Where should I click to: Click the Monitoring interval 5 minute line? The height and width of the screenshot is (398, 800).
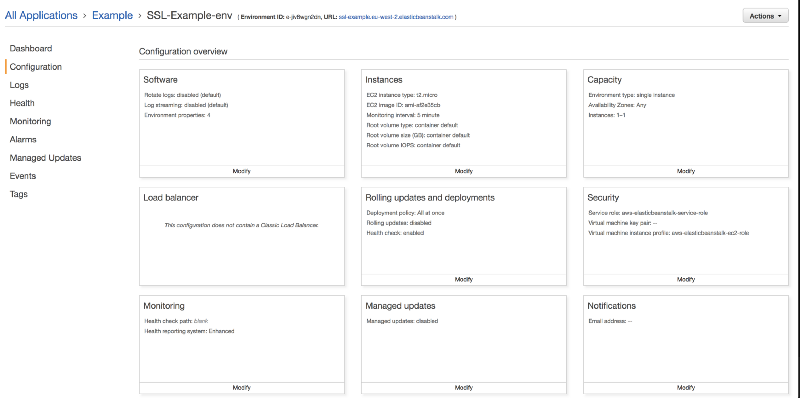[x=403, y=115]
